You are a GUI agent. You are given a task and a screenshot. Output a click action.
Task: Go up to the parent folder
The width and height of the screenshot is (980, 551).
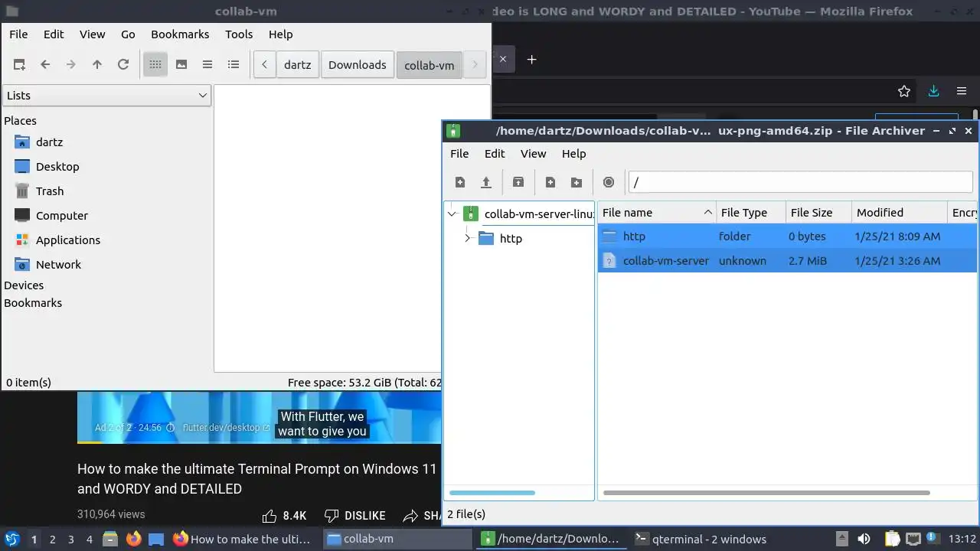[97, 65]
